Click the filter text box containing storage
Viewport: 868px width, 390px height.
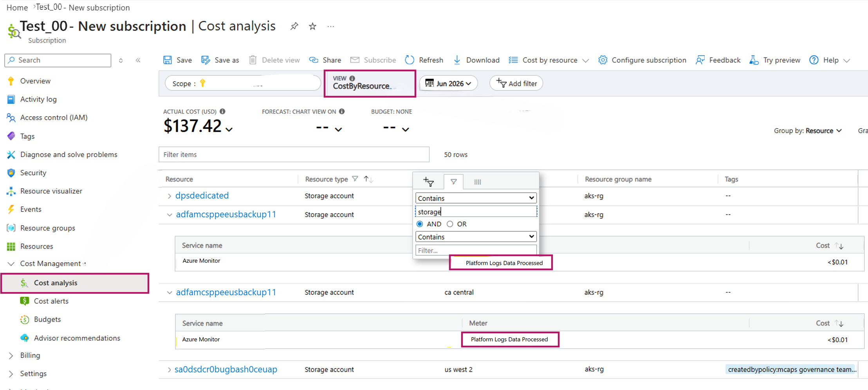tap(476, 212)
